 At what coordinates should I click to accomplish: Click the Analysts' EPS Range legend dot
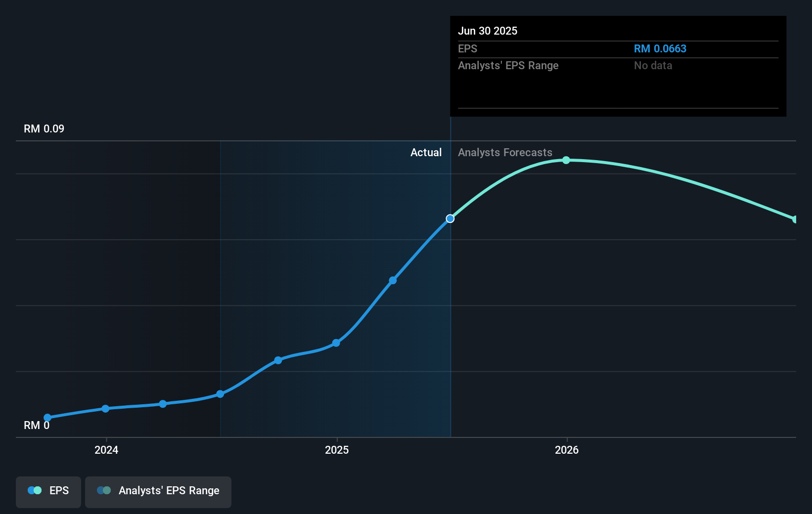coord(104,490)
